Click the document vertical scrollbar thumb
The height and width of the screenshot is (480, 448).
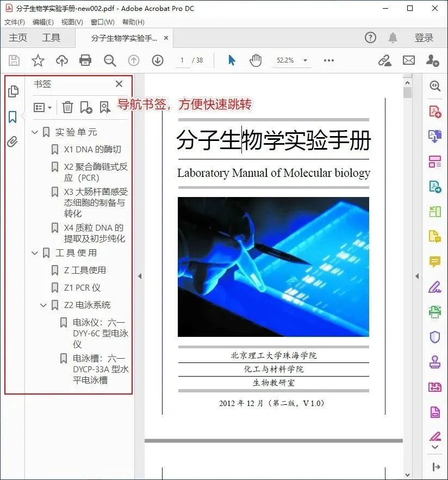coord(407,93)
